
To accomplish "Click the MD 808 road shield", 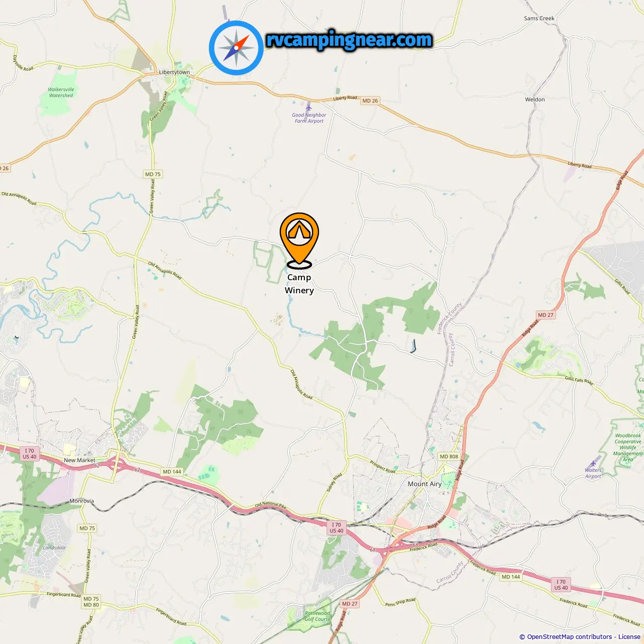I will pyautogui.click(x=449, y=456).
